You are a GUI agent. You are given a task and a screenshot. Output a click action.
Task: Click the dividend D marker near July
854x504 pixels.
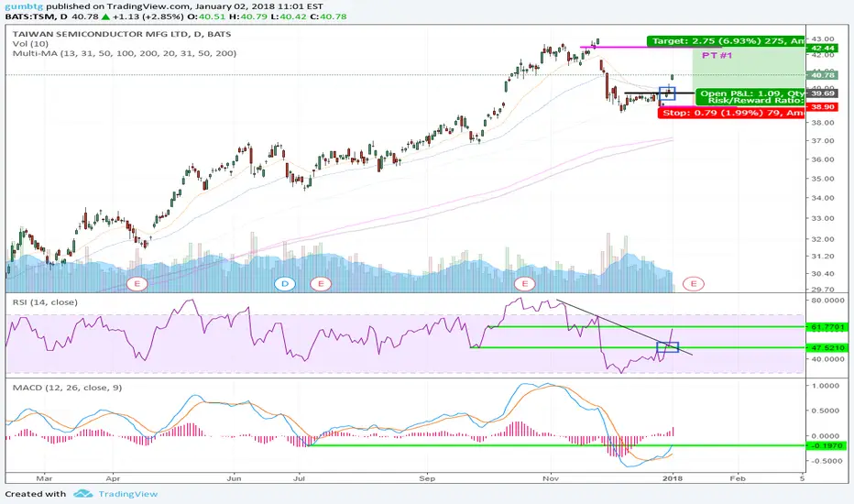(285, 284)
